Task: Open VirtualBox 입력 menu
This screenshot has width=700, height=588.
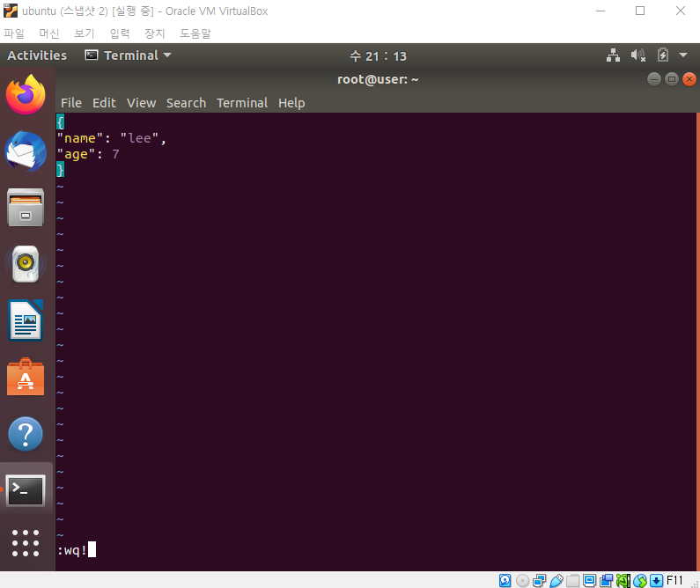Action: pos(120,33)
